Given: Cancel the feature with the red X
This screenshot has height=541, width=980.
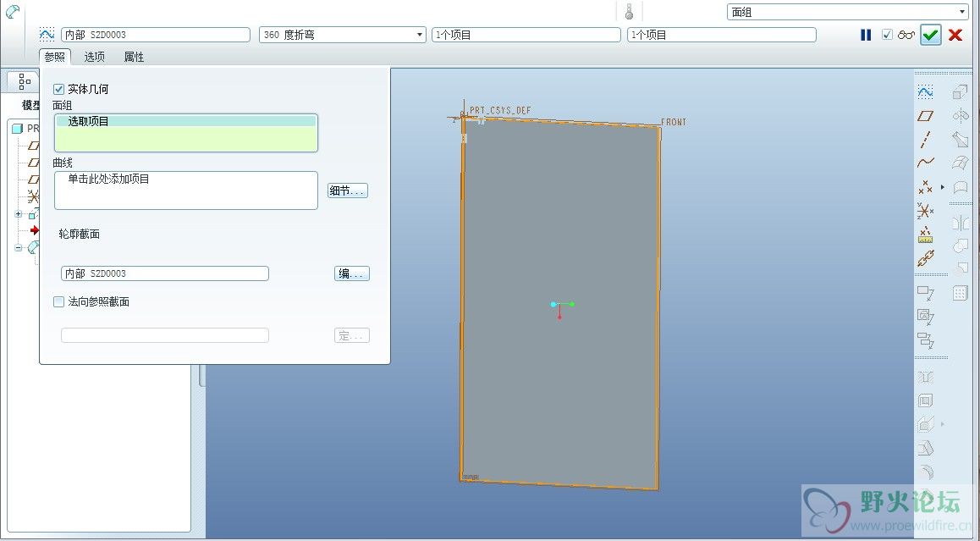Looking at the screenshot, I should (955, 35).
